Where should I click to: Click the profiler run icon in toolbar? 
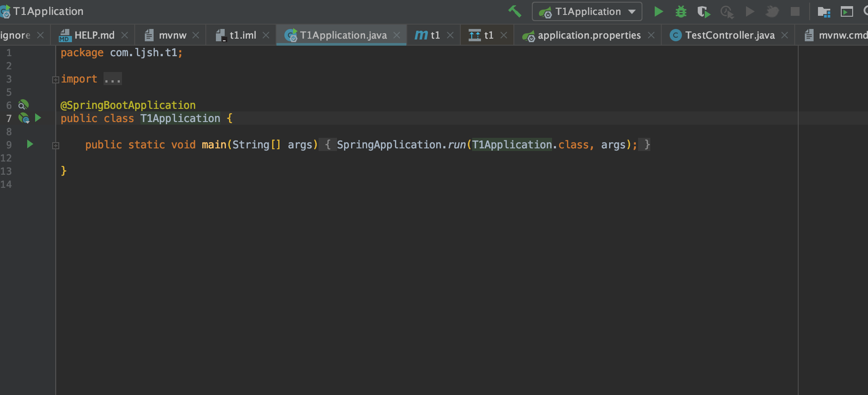click(727, 12)
